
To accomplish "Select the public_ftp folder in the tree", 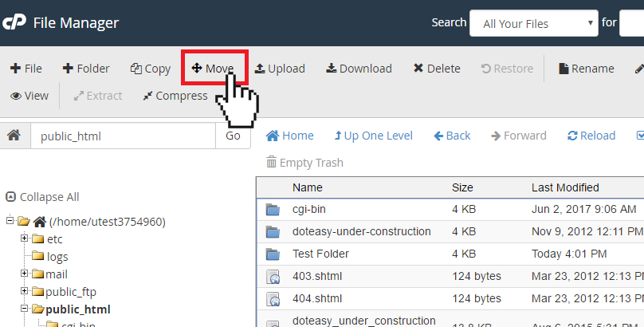I will 71,292.
